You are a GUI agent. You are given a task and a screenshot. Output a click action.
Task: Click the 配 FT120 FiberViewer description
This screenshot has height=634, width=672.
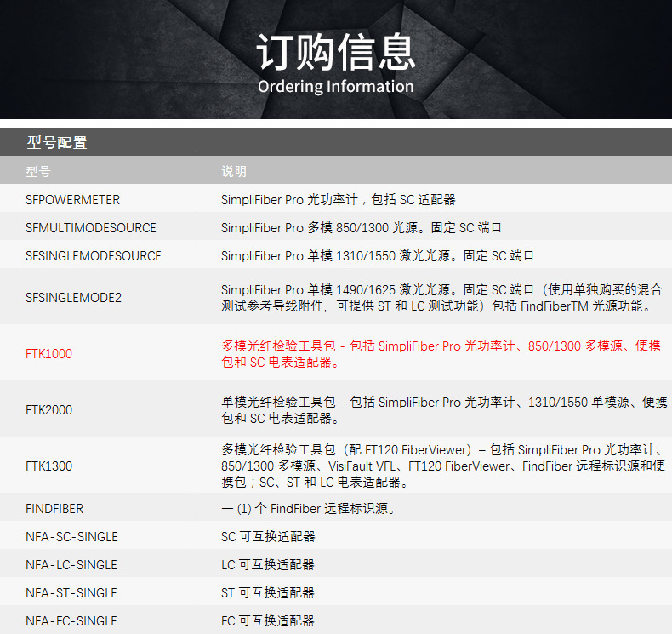[x=443, y=466]
